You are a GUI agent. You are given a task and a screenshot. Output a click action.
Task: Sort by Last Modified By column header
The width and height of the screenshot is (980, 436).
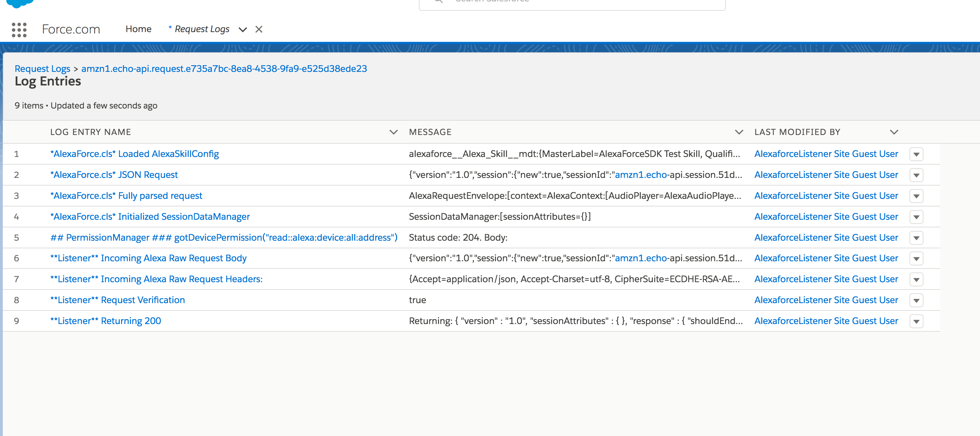[x=797, y=132]
